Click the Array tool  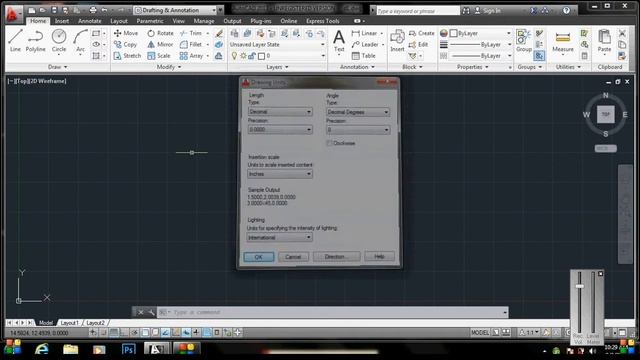coord(191,56)
